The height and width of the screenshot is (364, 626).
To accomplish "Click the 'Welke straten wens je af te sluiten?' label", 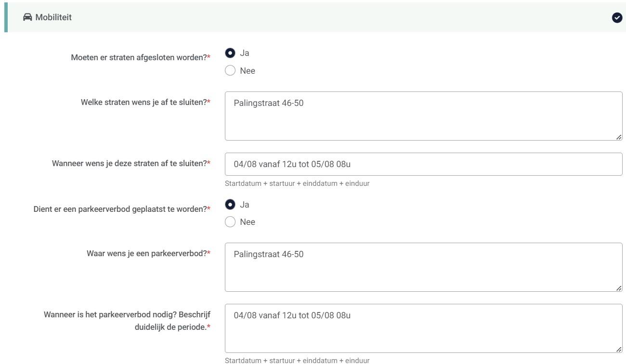I will pos(145,102).
